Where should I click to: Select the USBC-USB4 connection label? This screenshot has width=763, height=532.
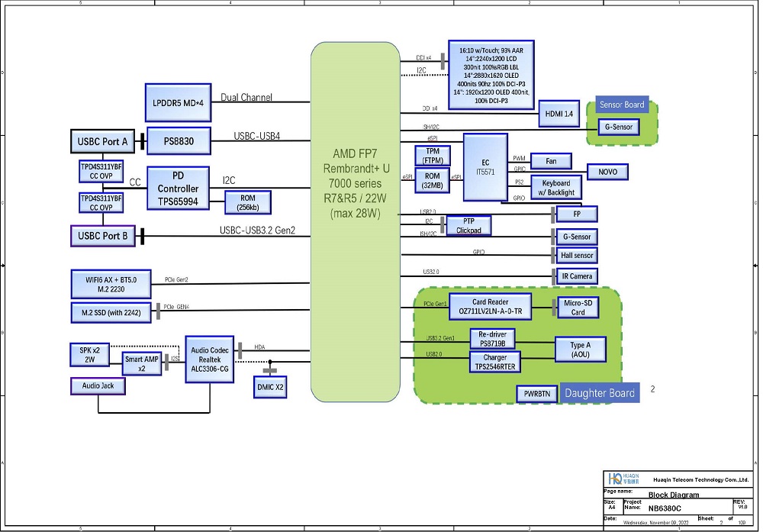[x=257, y=137]
